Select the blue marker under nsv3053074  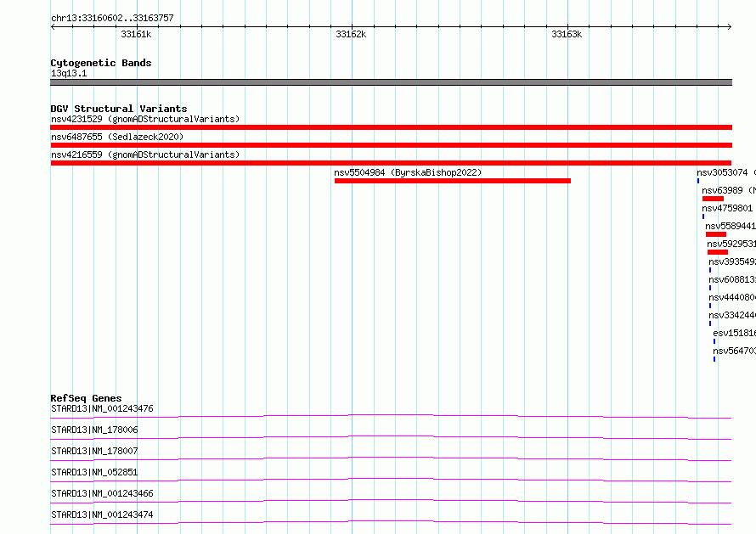pyautogui.click(x=698, y=181)
